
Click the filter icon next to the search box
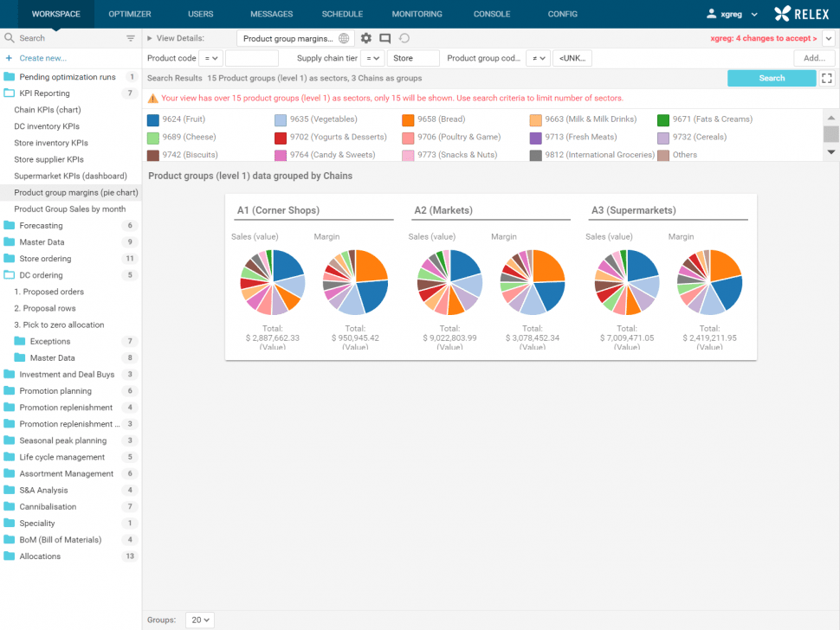[x=131, y=38]
